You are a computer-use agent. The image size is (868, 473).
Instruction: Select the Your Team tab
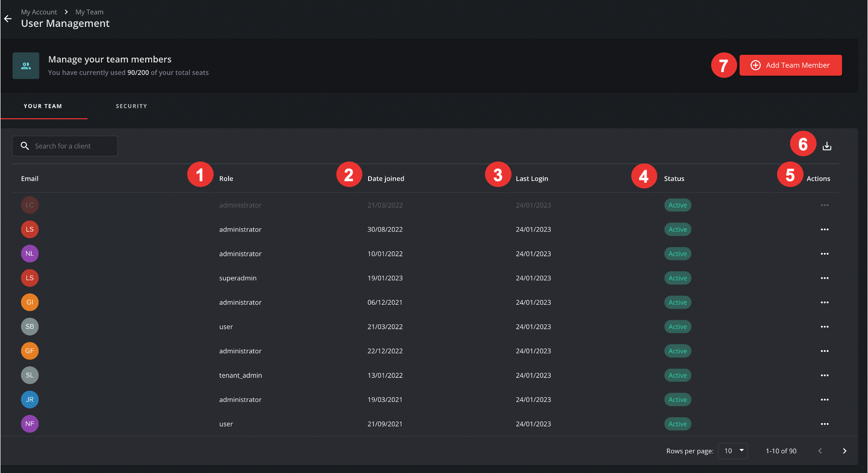pos(43,106)
